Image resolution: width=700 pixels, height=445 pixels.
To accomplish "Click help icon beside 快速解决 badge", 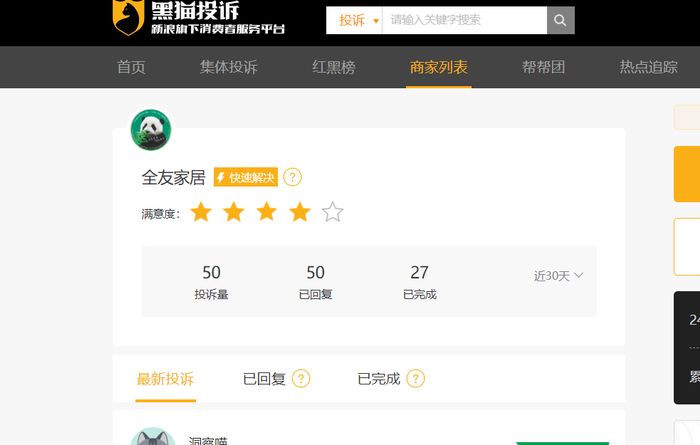I will pyautogui.click(x=292, y=177).
